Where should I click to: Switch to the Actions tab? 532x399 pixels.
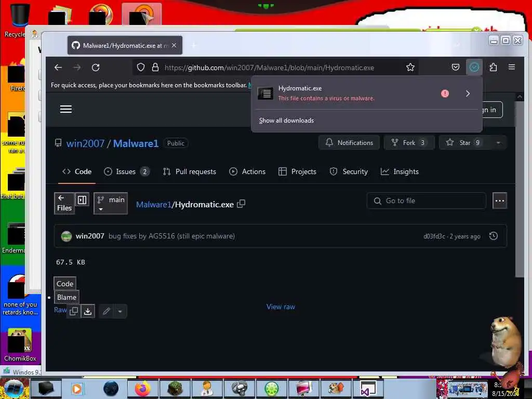click(247, 171)
